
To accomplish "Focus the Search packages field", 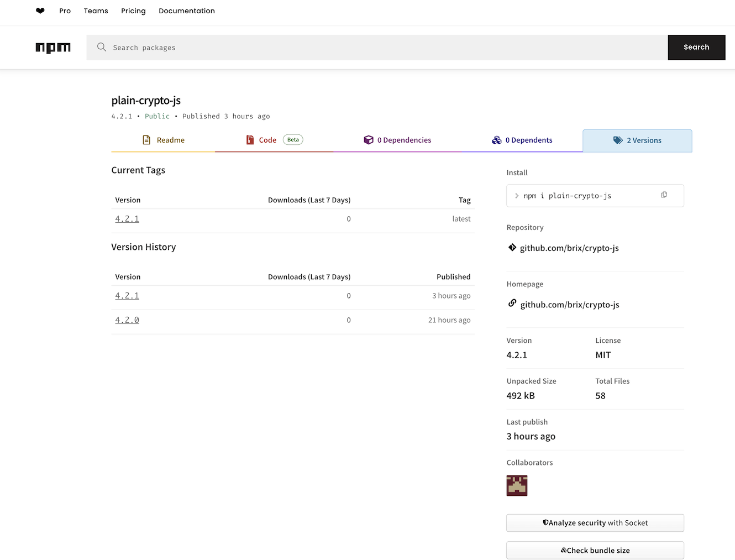I will [x=377, y=48].
